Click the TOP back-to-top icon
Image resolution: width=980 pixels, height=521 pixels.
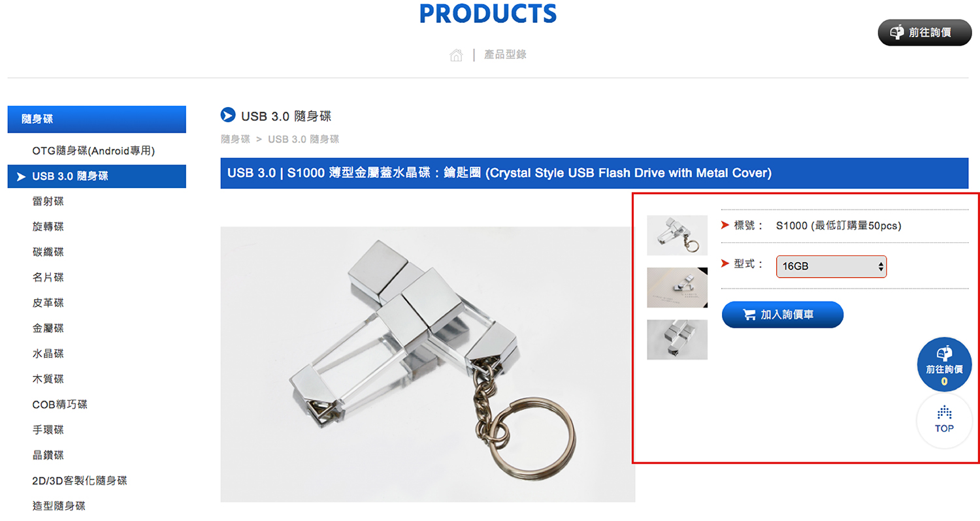point(944,420)
